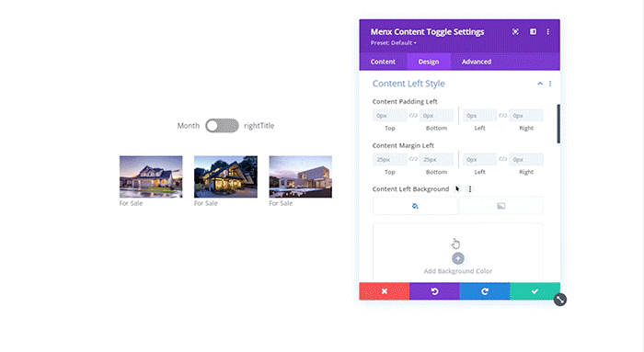
Task: Click the Content Padding Left Right field
Action: click(x=526, y=116)
